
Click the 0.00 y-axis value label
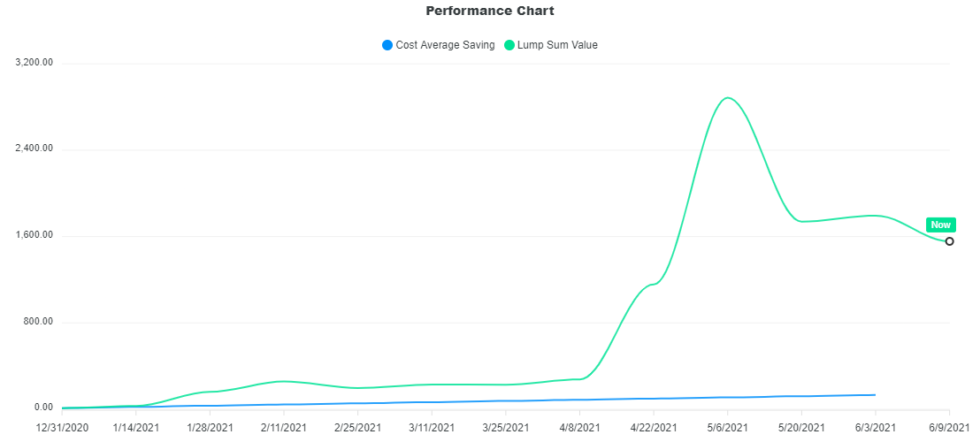click(x=43, y=408)
